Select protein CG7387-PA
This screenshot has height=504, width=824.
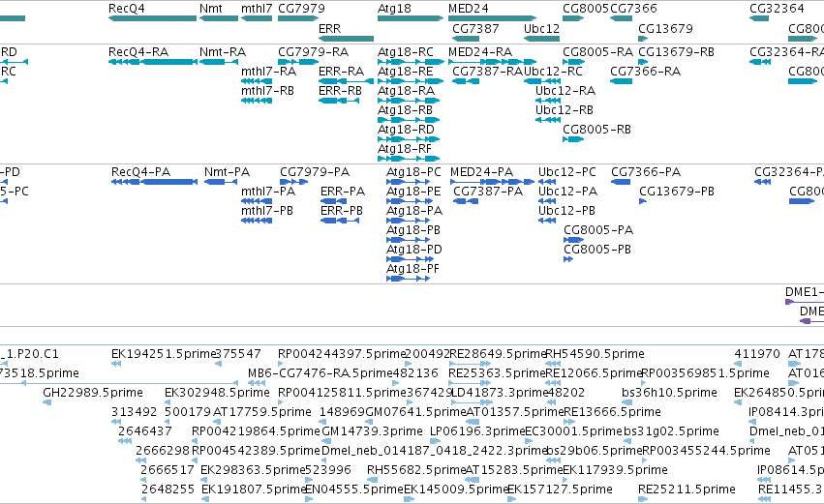pos(466,201)
